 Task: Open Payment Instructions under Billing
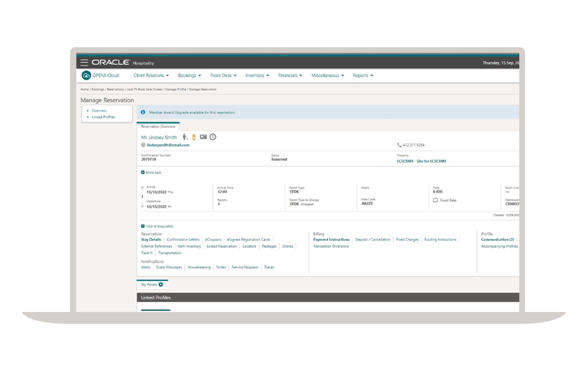[x=331, y=239]
